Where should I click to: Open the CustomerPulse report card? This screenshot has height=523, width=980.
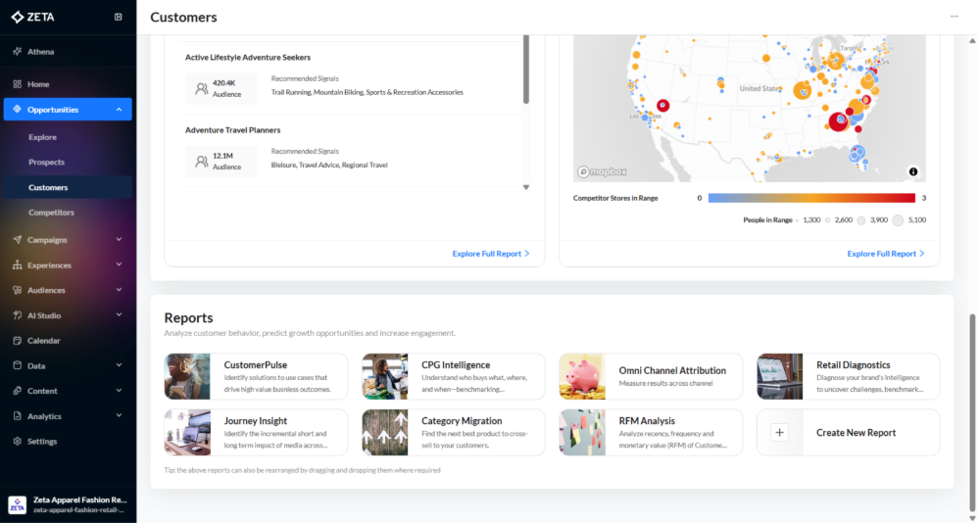(x=256, y=377)
